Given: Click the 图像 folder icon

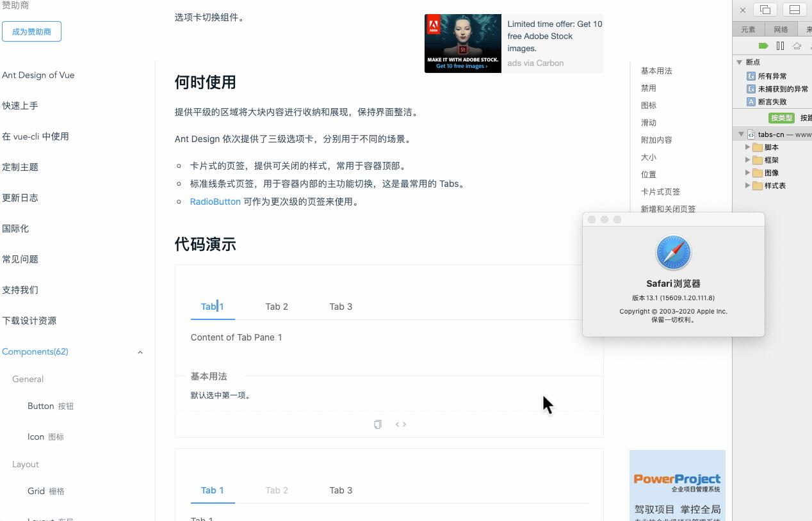Looking at the screenshot, I should [x=758, y=173].
